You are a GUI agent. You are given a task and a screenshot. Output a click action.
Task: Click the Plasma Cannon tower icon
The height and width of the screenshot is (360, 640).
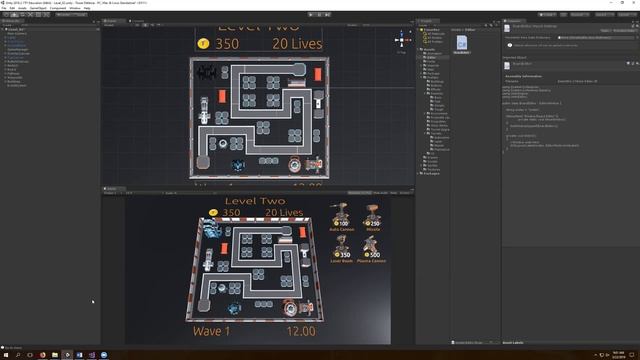pos(371,246)
